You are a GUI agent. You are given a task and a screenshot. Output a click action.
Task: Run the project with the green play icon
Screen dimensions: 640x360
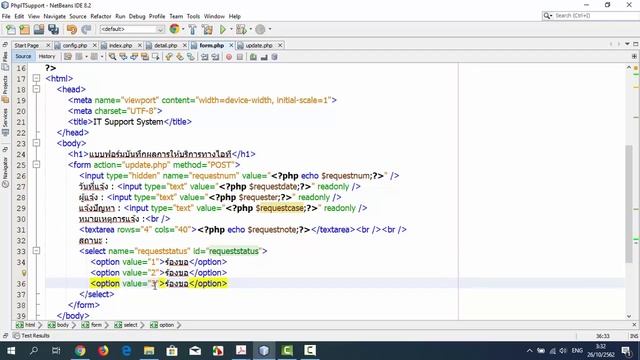click(x=223, y=29)
